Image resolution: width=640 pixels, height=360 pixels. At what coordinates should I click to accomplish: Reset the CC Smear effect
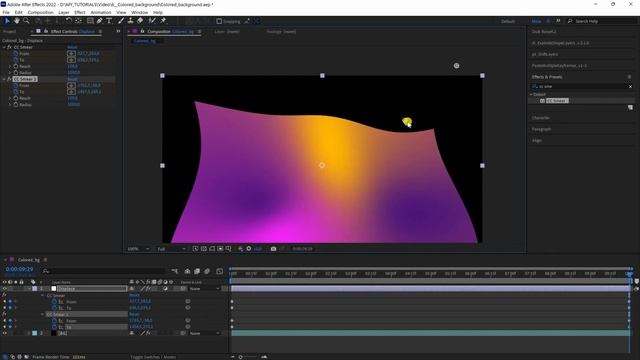(72, 47)
